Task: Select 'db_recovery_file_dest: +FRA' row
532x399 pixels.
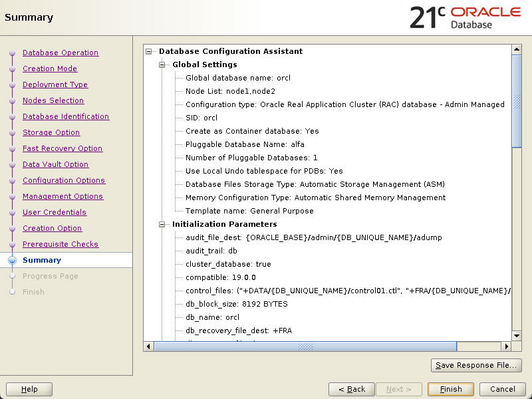Action: coord(239,331)
